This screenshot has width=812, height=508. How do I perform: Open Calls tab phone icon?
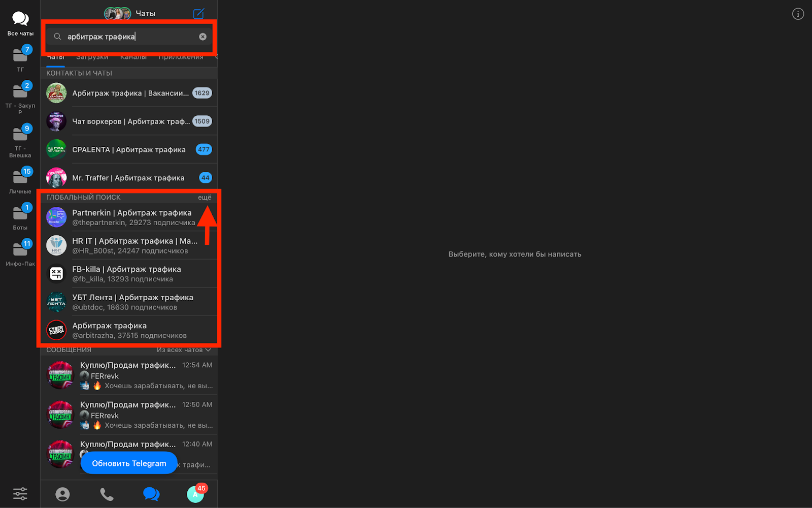[x=107, y=494]
